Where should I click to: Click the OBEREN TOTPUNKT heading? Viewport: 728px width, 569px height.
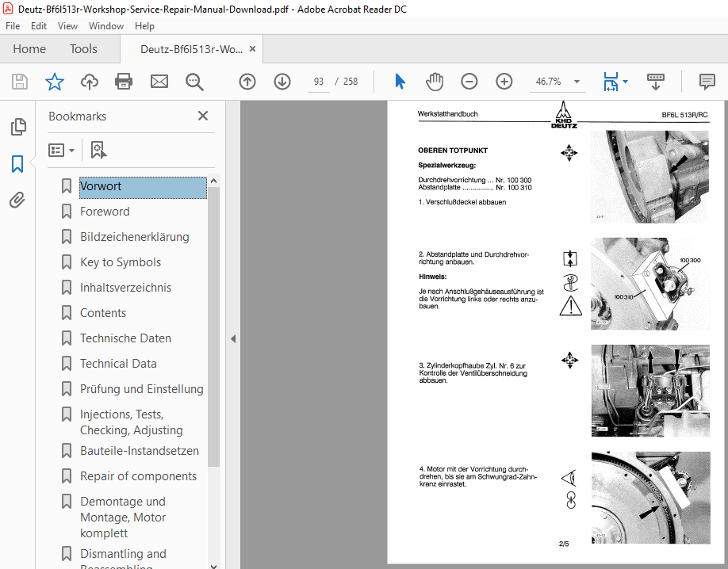(453, 151)
